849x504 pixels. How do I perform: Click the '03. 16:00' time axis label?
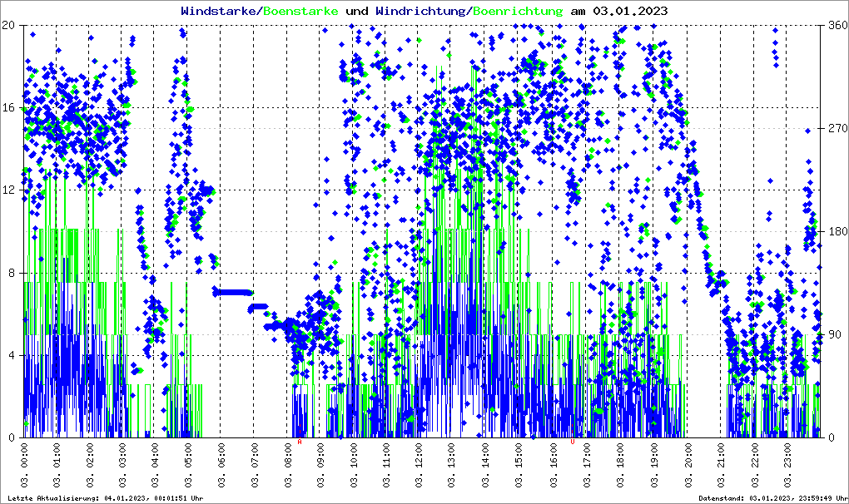click(554, 465)
